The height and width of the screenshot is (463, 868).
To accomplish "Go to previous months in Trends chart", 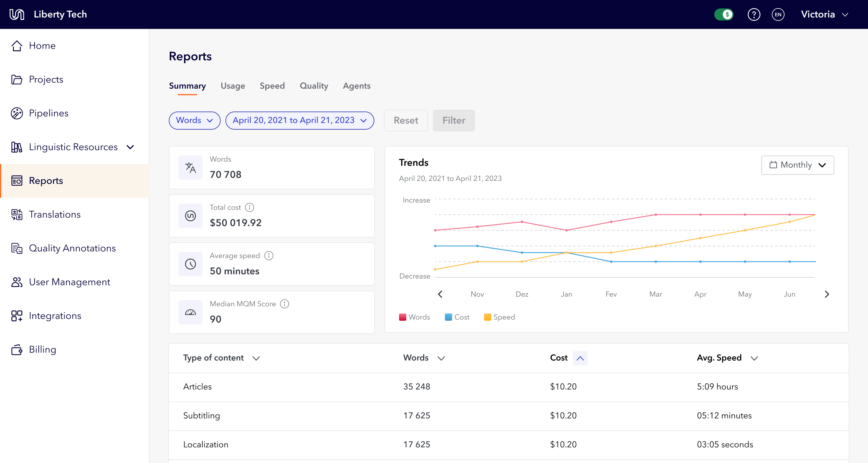I will tap(440, 294).
